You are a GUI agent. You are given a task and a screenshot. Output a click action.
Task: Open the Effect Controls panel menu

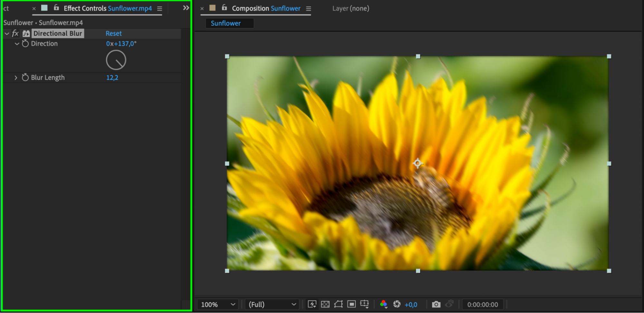tap(159, 9)
